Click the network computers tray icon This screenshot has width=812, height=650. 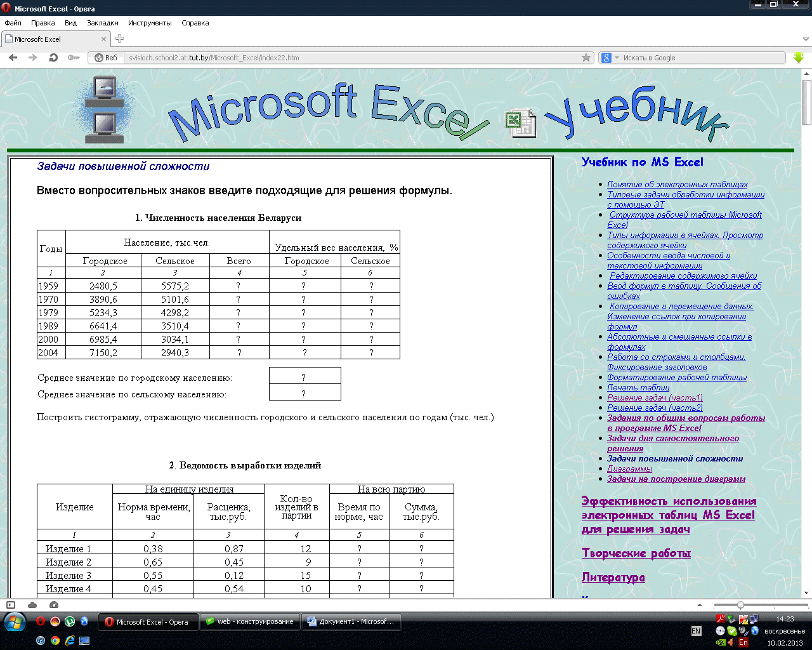click(754, 619)
